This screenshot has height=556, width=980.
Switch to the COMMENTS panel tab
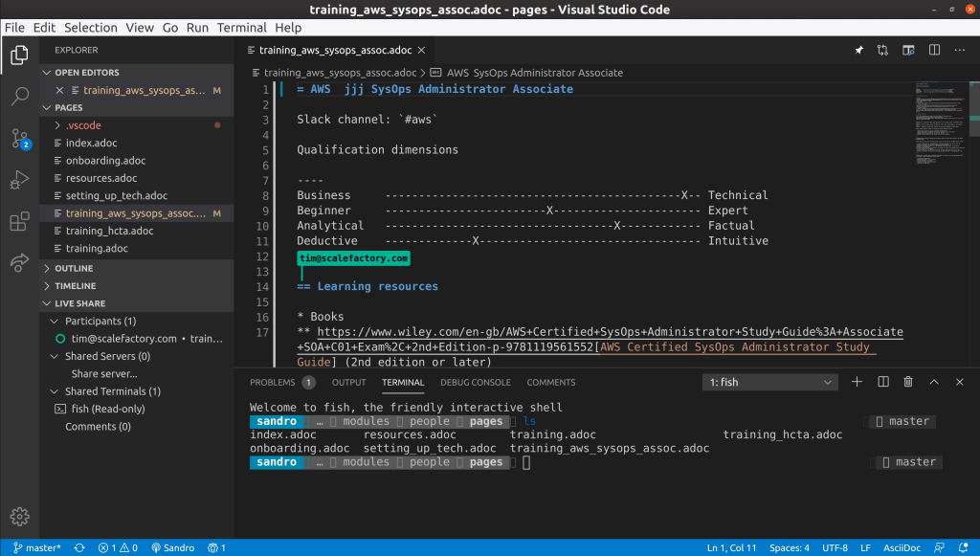[550, 383]
